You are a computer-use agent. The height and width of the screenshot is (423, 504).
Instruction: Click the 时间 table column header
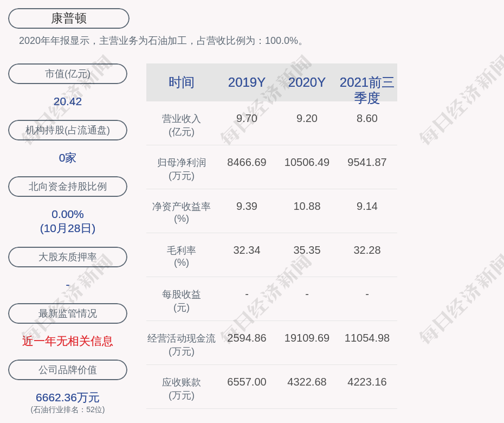pos(182,82)
